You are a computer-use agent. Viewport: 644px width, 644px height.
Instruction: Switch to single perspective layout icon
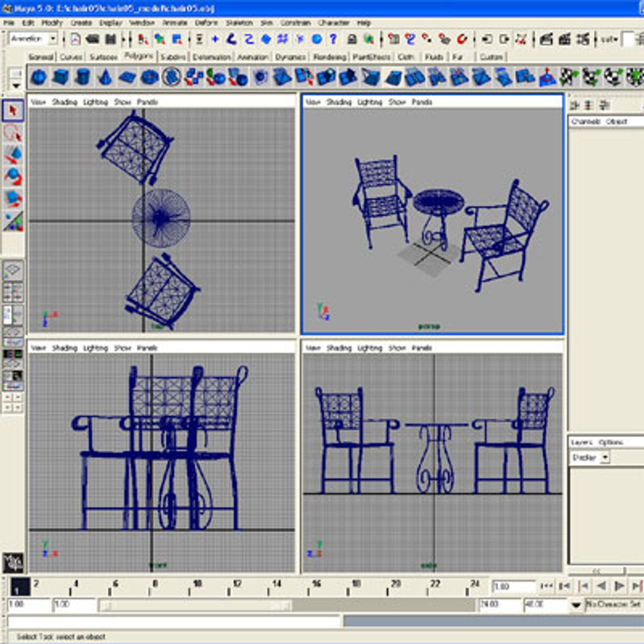click(13, 270)
